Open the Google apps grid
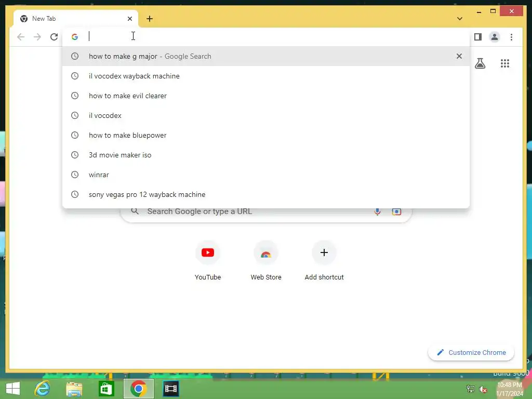 [x=505, y=63]
